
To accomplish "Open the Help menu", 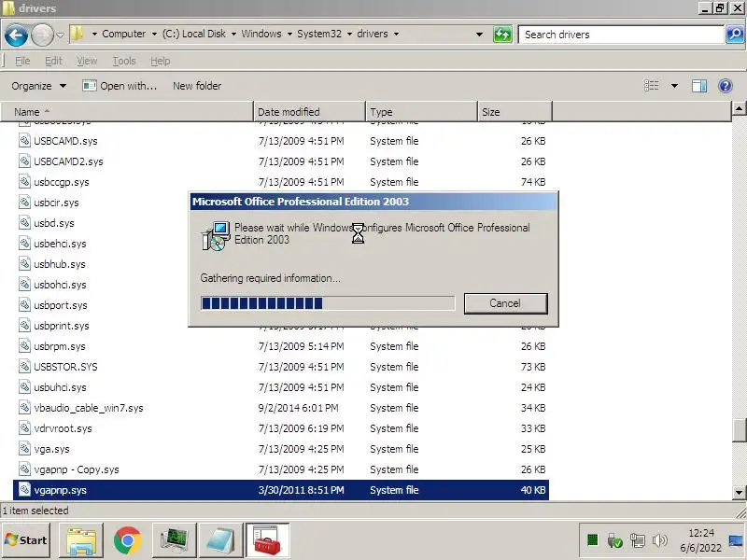I will [x=160, y=61].
